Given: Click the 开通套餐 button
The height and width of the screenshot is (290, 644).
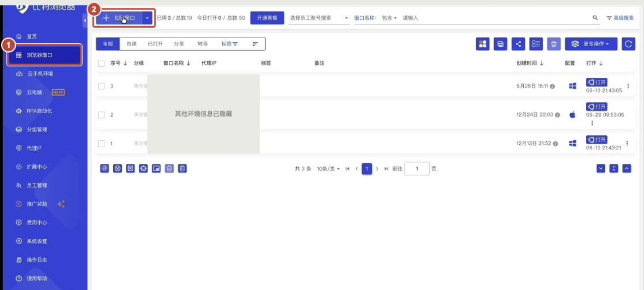Looking at the screenshot, I should click(267, 18).
